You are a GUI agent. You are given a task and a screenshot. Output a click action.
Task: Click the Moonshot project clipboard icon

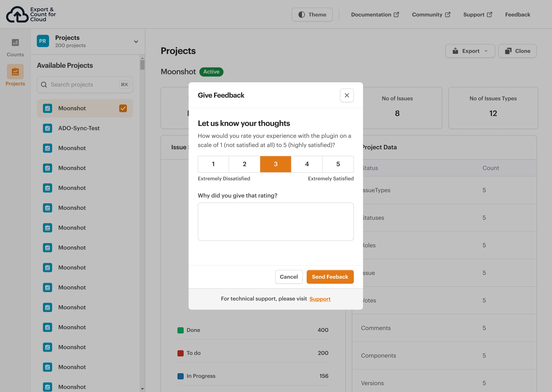(47, 108)
